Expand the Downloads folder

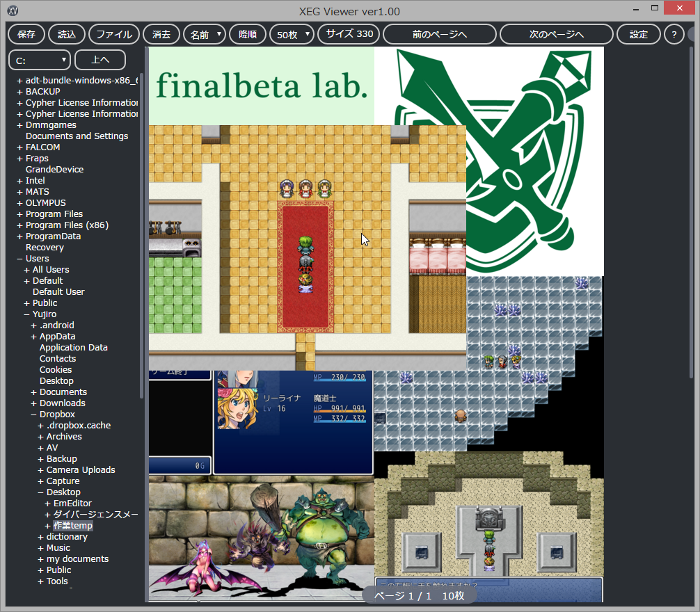pyautogui.click(x=33, y=403)
